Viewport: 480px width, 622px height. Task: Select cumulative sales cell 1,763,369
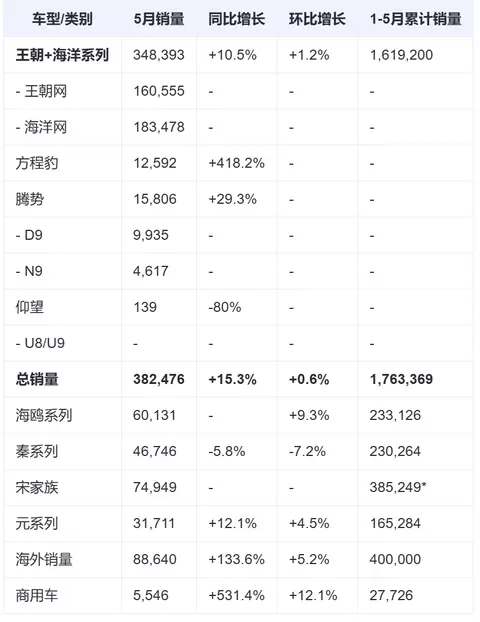click(401, 379)
